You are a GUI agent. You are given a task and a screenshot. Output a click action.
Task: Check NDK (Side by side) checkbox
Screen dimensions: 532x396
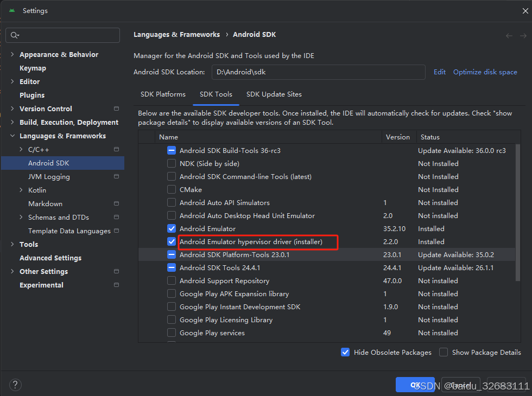pos(172,163)
